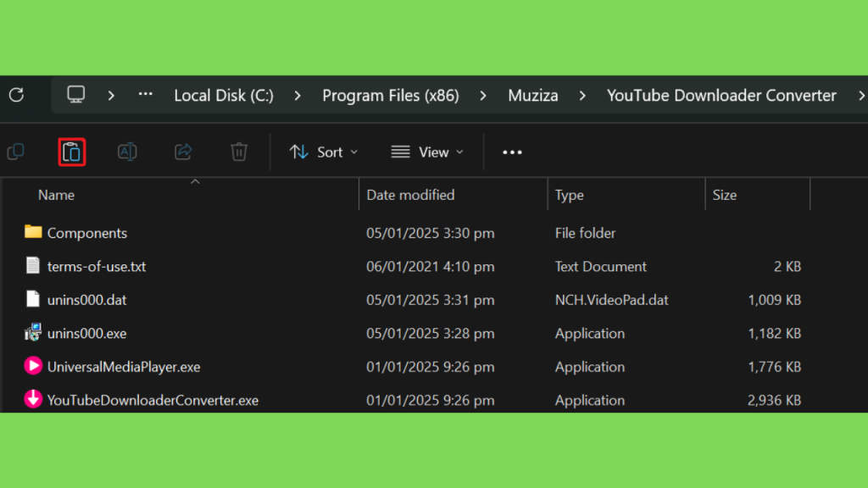Click date 05/01/2025 3:31 pm
Image resolution: width=868 pixels, height=488 pixels.
click(x=430, y=300)
